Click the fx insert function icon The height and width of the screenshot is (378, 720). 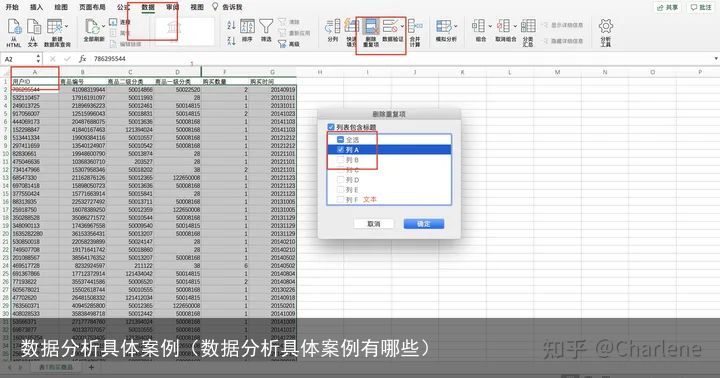coord(83,59)
